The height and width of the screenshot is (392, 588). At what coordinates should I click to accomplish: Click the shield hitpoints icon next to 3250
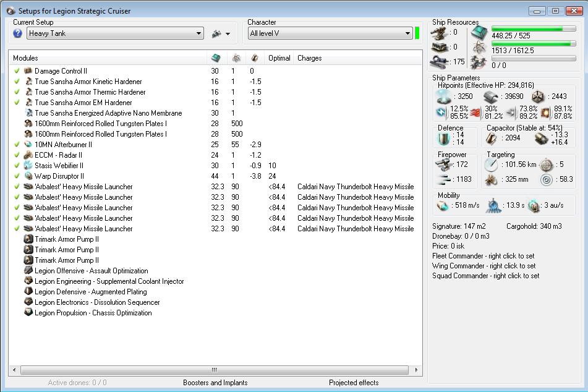[443, 96]
